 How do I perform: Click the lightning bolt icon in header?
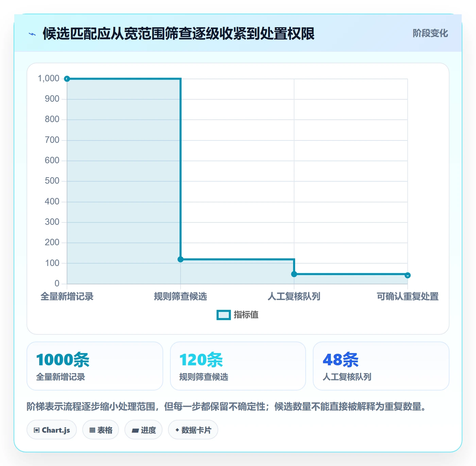coord(32,34)
